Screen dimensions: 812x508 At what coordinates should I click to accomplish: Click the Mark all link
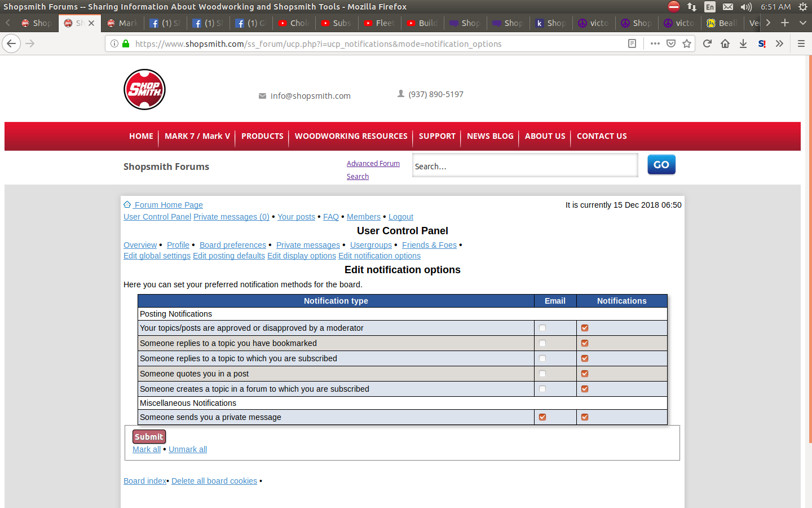click(x=147, y=449)
